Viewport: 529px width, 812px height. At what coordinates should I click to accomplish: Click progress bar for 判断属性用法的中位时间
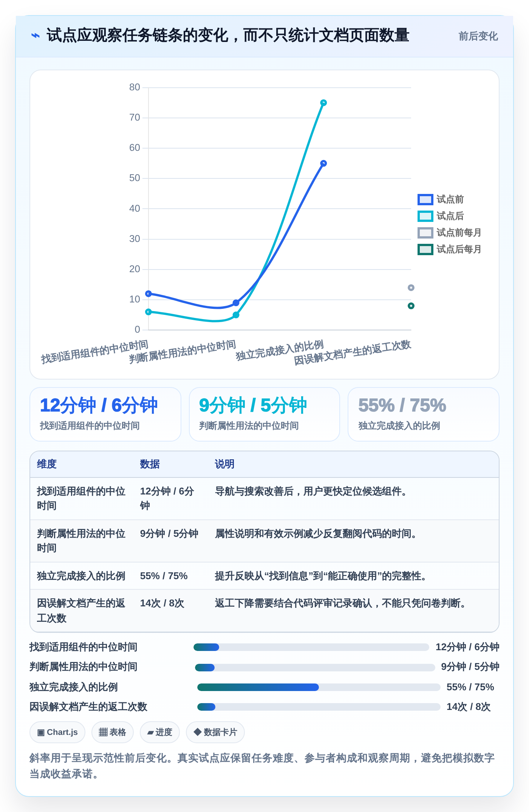[x=315, y=668]
